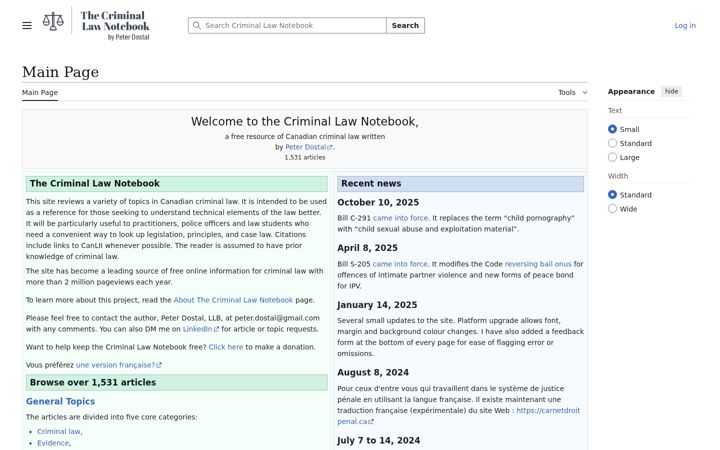The image size is (720, 450).
Task: Open Bill S-205 came into force link
Action: (400, 264)
